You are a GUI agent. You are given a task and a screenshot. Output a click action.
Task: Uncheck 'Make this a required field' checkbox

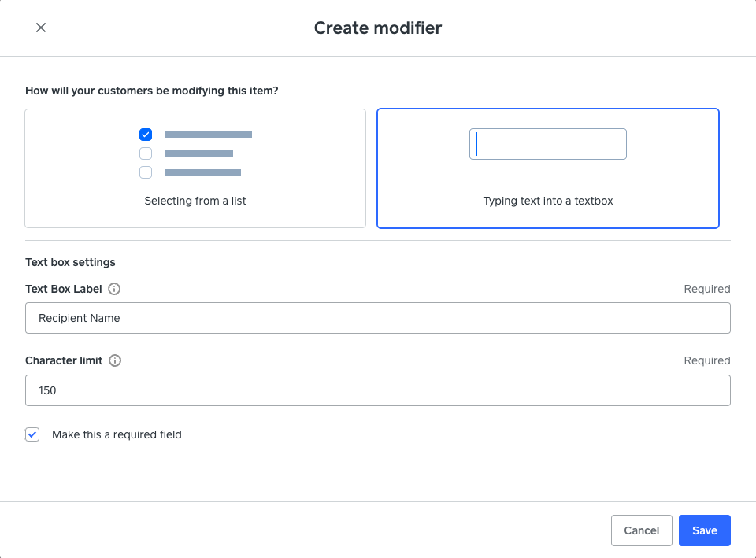(x=32, y=434)
